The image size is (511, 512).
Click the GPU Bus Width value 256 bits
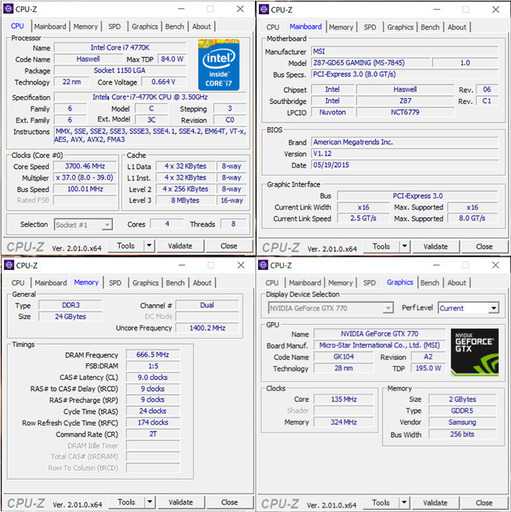462,434
